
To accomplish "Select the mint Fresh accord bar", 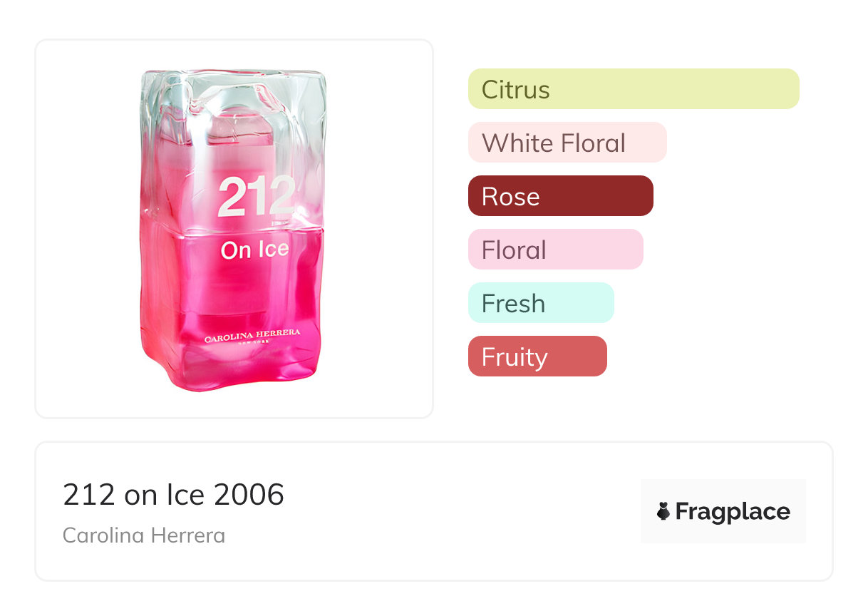I will tap(540, 303).
